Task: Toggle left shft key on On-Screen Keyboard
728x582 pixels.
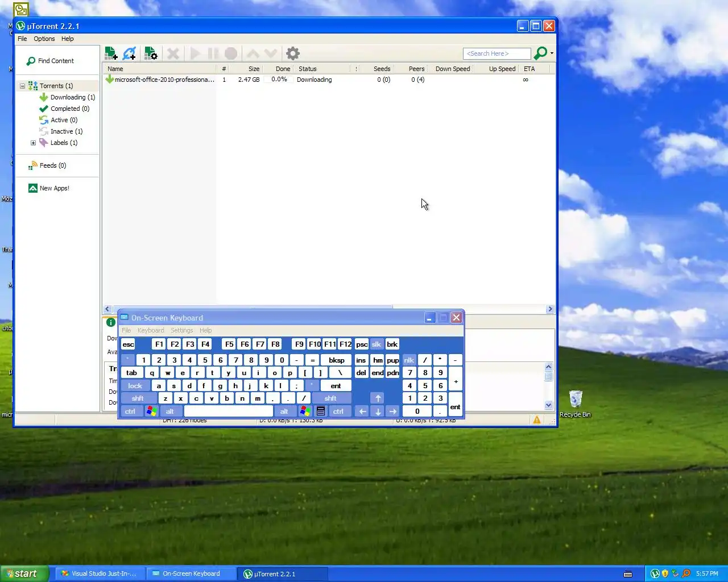Action: (x=138, y=398)
